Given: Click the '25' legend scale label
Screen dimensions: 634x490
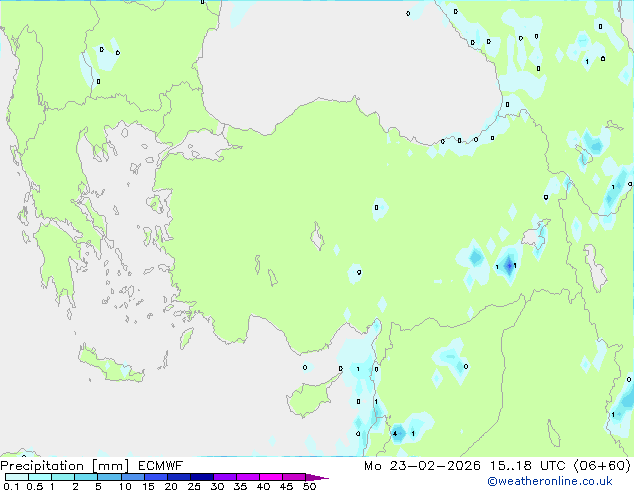Looking at the screenshot, I should 194,486.
